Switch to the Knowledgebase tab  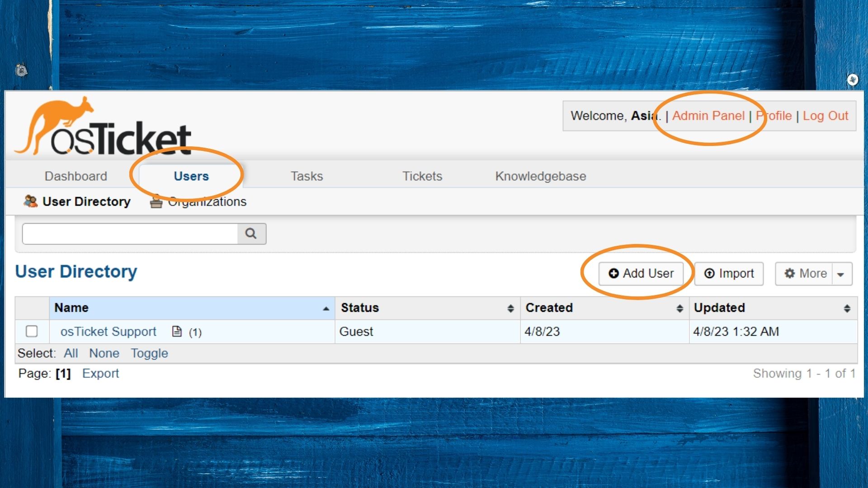(x=540, y=176)
